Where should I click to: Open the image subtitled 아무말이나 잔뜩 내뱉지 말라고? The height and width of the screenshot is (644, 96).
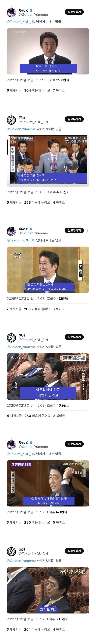48,376
